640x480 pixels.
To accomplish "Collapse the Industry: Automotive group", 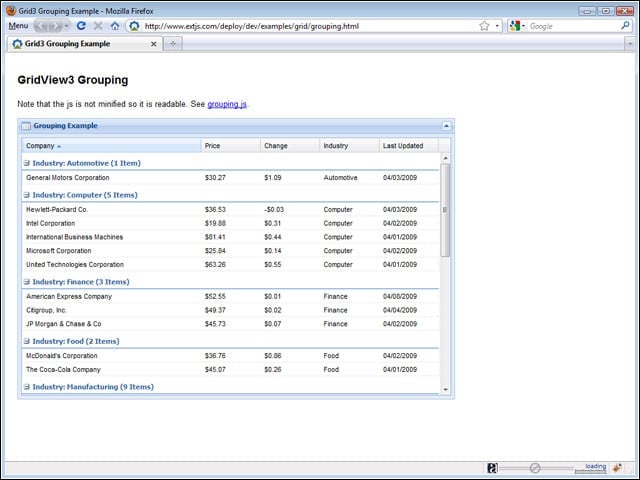I will [27, 163].
